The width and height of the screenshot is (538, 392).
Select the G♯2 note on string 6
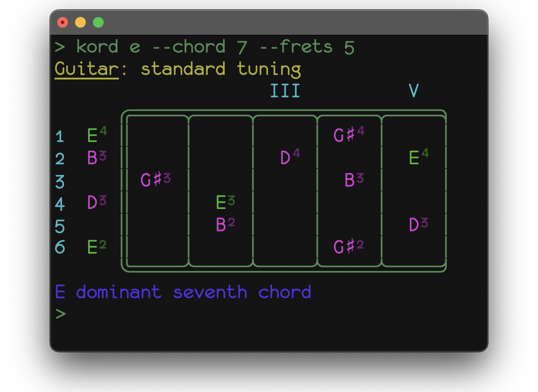pyautogui.click(x=349, y=246)
